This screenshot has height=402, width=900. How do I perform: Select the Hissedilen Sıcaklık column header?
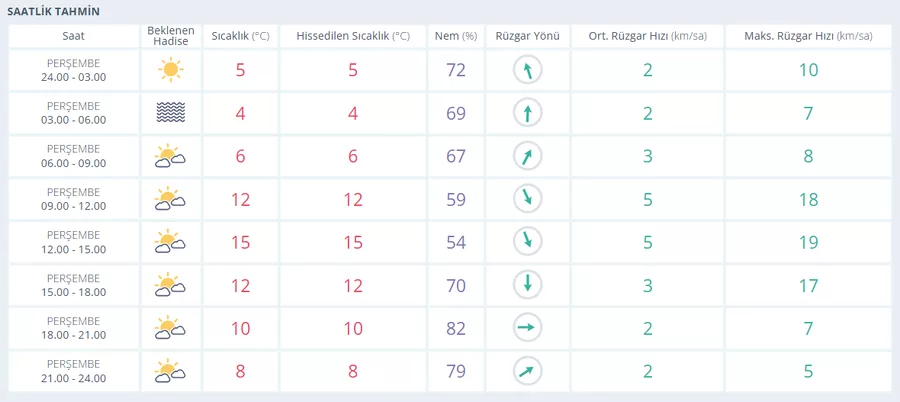tap(353, 36)
